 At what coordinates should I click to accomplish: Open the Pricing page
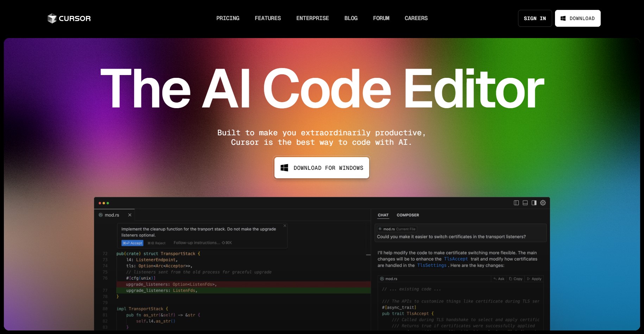(228, 18)
